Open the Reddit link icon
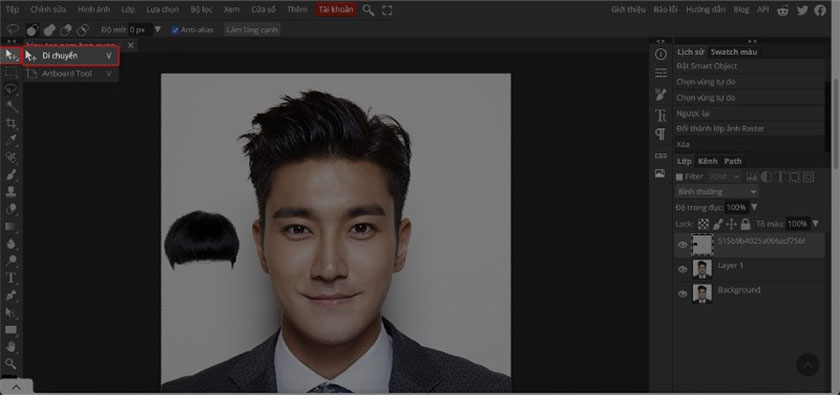Viewport: 840px width, 395px height. click(x=783, y=10)
